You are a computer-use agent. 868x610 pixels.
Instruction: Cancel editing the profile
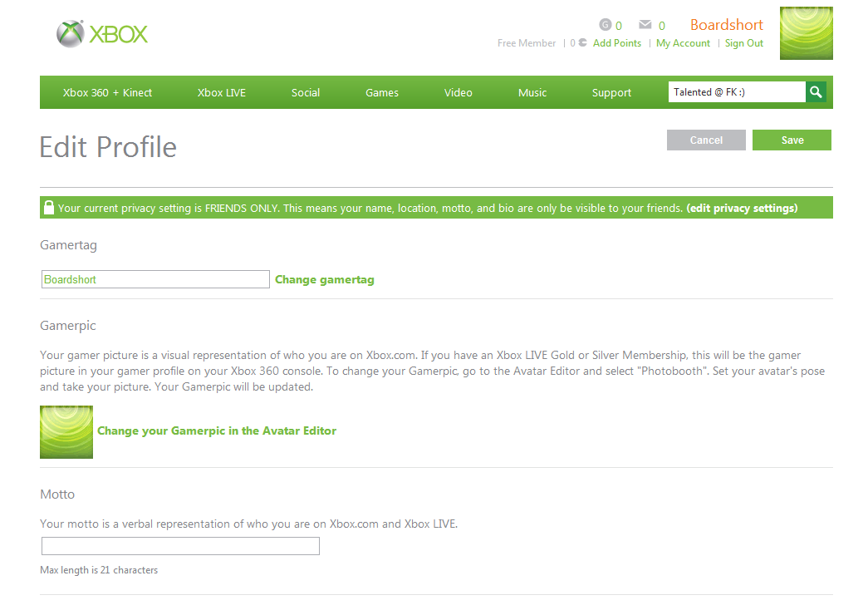point(706,140)
